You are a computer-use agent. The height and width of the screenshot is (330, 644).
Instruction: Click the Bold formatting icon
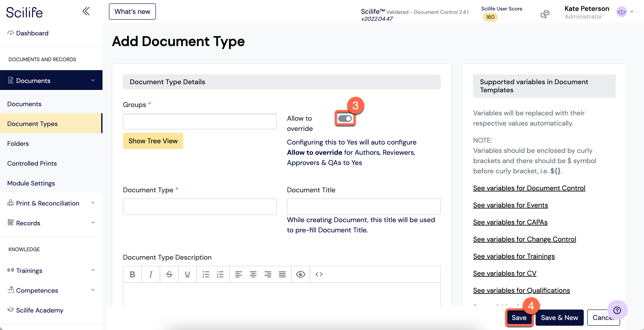[x=132, y=274]
